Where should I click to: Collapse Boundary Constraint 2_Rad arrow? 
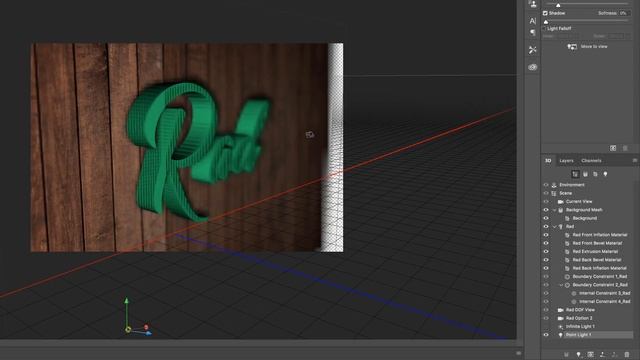pos(561,285)
